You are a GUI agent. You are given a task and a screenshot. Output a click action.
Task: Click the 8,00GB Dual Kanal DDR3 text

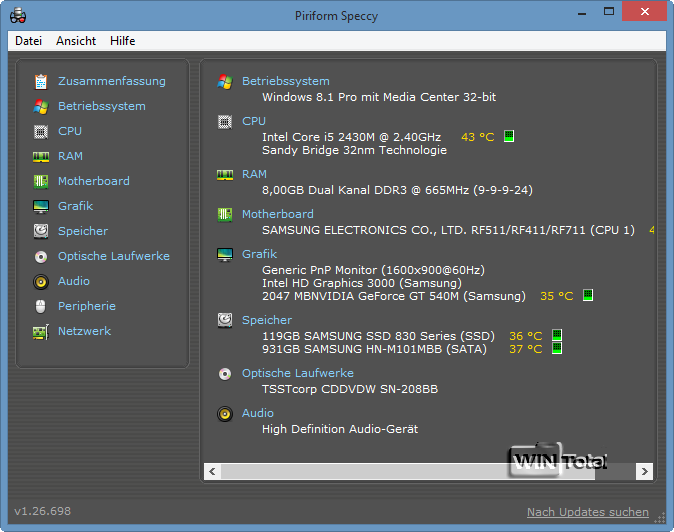click(x=398, y=190)
